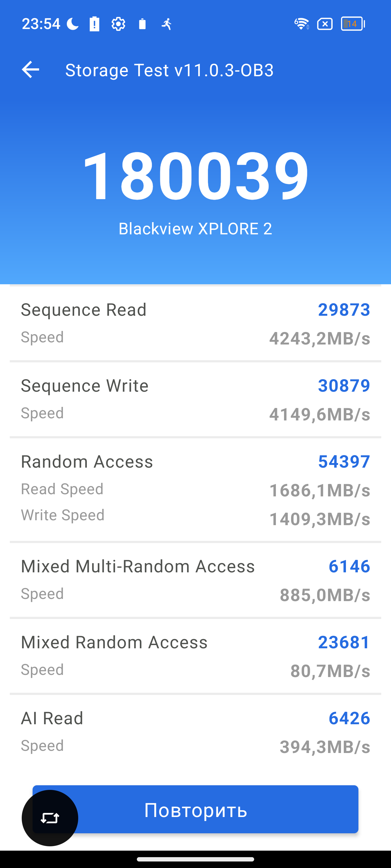391x868 pixels.
Task: Tap the battery alert exclamation icon
Action: tap(94, 24)
